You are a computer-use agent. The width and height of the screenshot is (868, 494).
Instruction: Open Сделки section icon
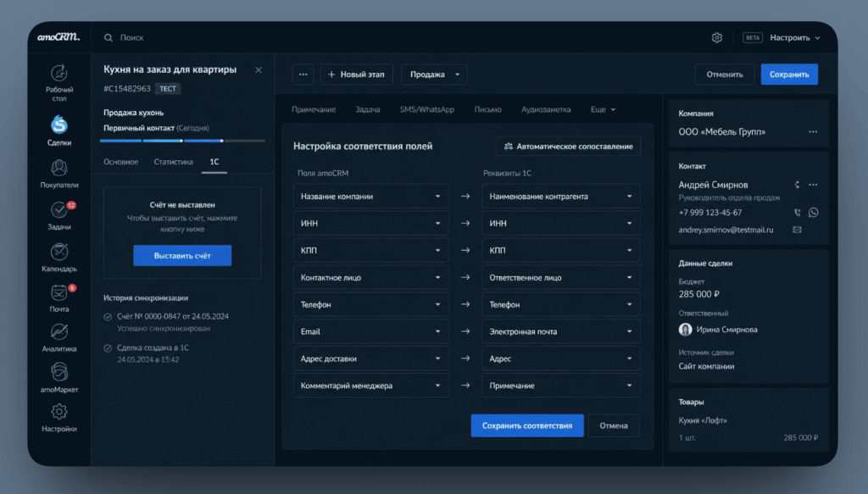(59, 125)
